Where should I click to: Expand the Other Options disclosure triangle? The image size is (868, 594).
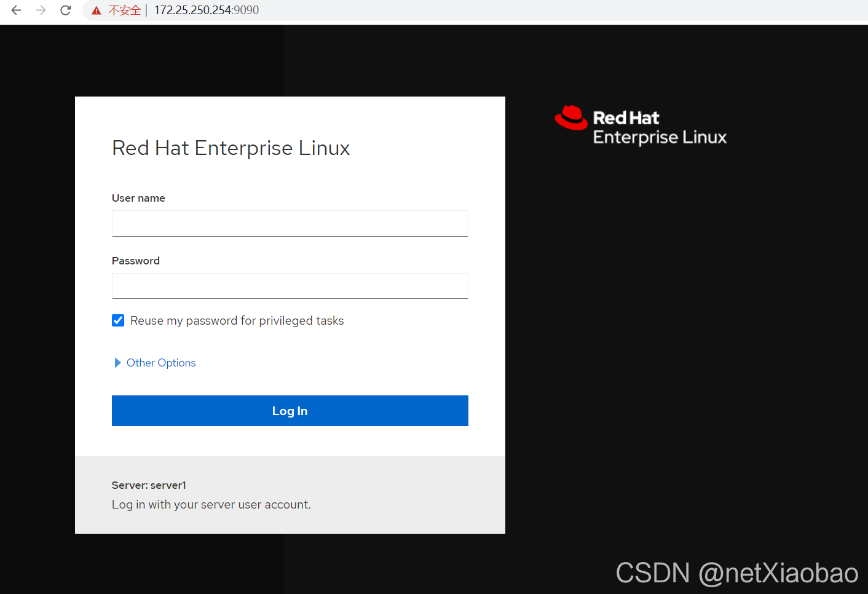117,363
